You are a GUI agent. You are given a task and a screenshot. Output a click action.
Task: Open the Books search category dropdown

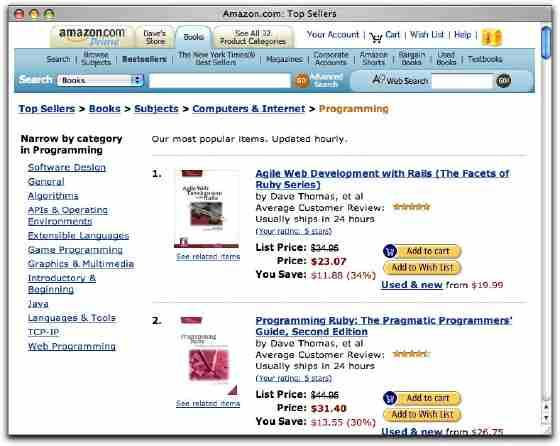(x=100, y=80)
